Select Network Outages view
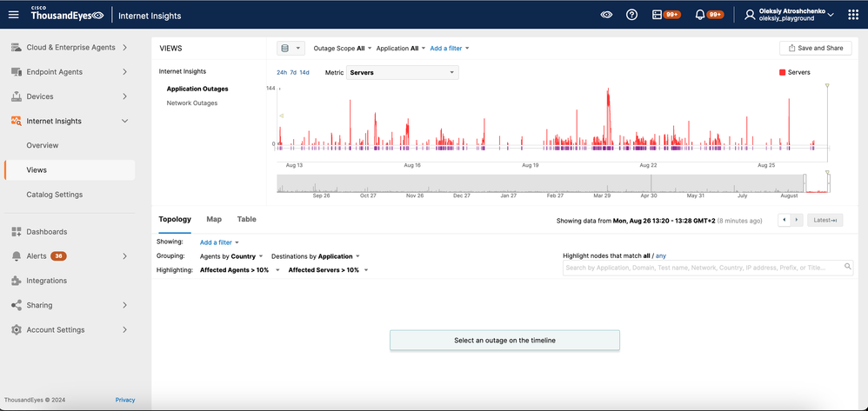868x411 pixels. click(x=192, y=103)
